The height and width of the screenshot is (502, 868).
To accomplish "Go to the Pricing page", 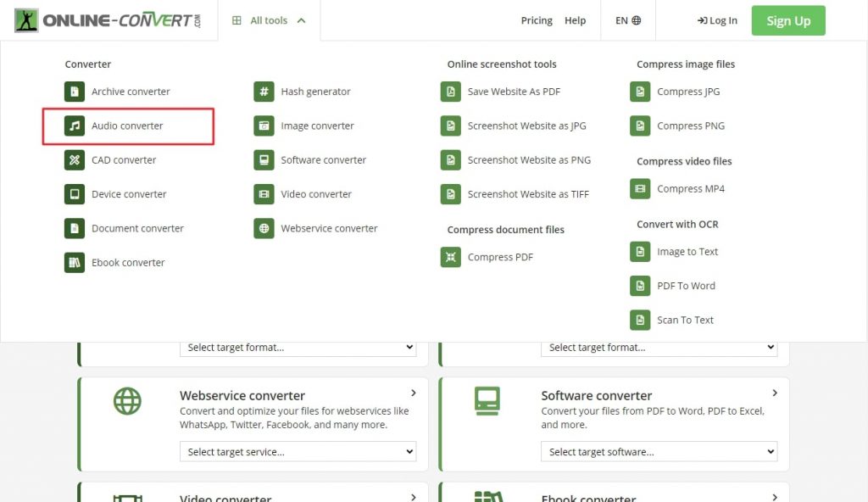I will [x=537, y=20].
